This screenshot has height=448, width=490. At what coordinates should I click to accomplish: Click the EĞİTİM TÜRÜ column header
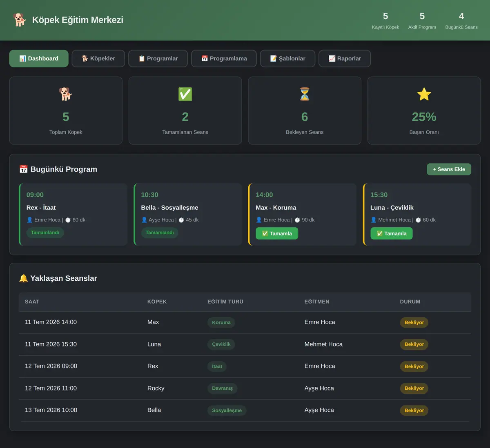point(225,302)
